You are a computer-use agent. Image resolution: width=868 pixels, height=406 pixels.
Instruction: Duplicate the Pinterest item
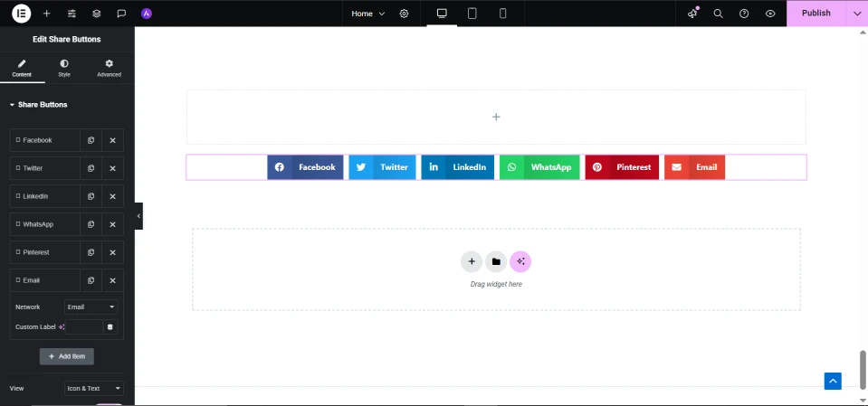coord(91,252)
